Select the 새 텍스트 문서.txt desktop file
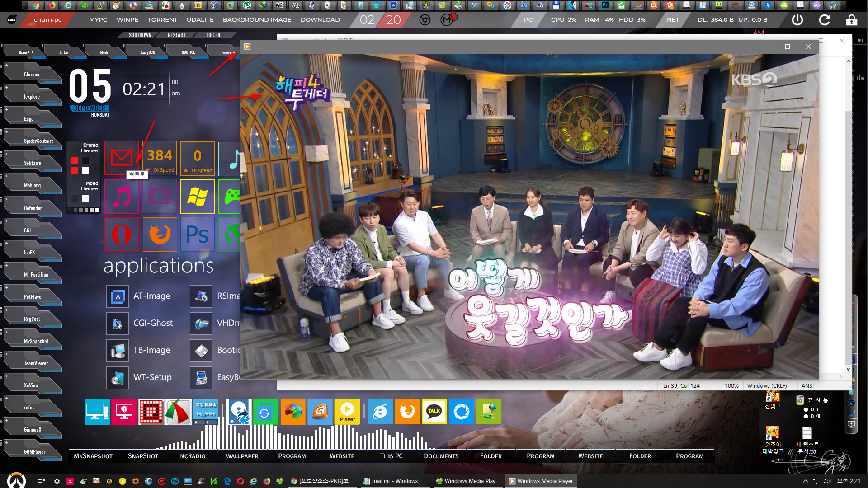868x488 pixels. (807, 441)
